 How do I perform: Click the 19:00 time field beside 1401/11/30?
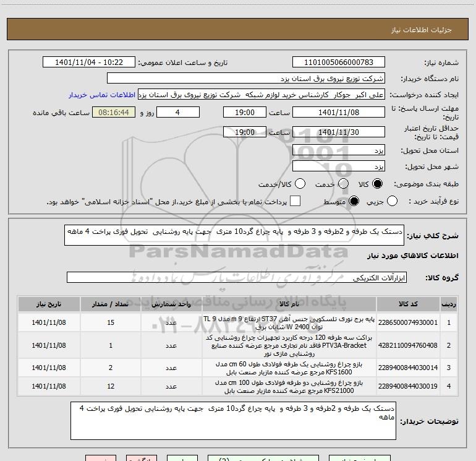click(245, 132)
